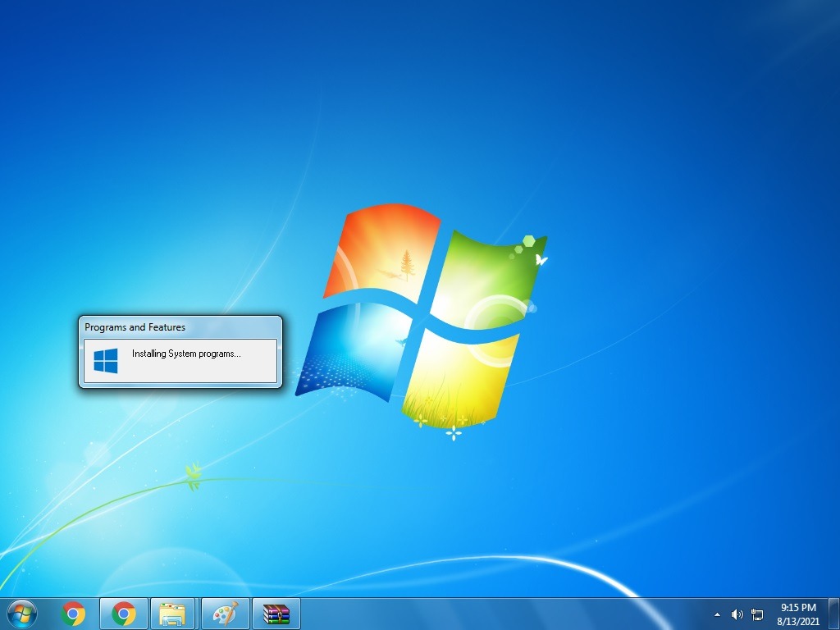Click the Installing System programs status text

coord(185,354)
